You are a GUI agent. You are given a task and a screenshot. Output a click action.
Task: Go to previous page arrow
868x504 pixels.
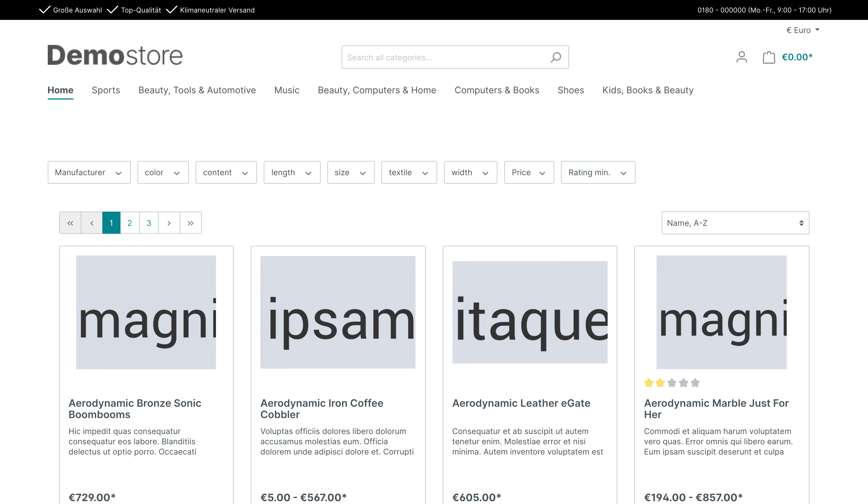[x=92, y=223]
